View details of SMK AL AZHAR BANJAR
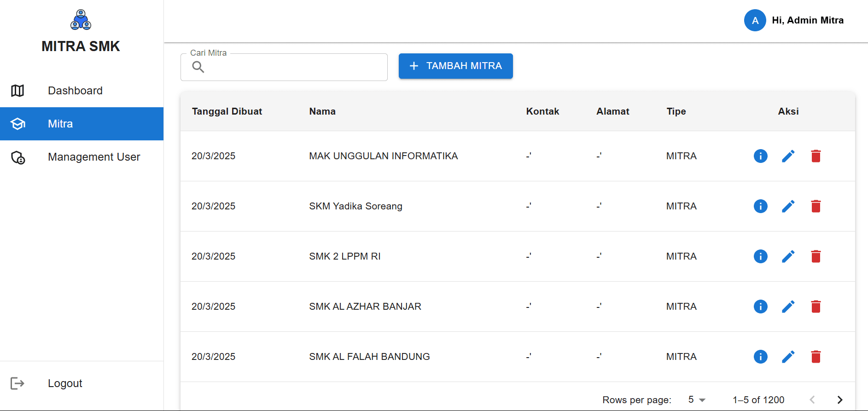 (760, 307)
